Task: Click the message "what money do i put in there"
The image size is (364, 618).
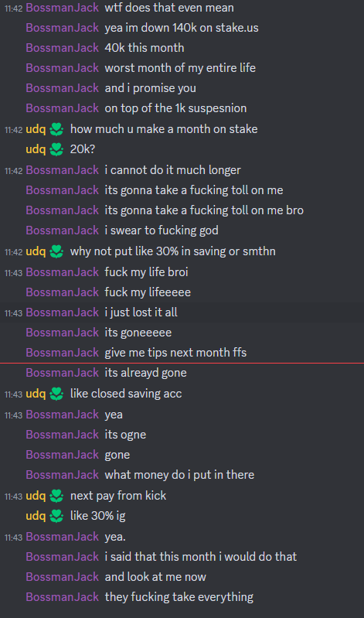Action: [x=179, y=475]
